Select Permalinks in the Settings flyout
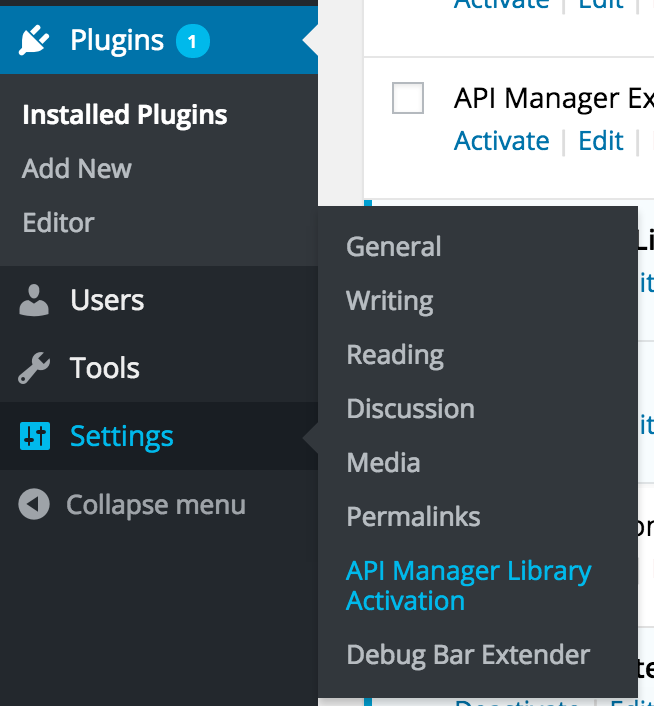The width and height of the screenshot is (654, 706). pos(413,516)
